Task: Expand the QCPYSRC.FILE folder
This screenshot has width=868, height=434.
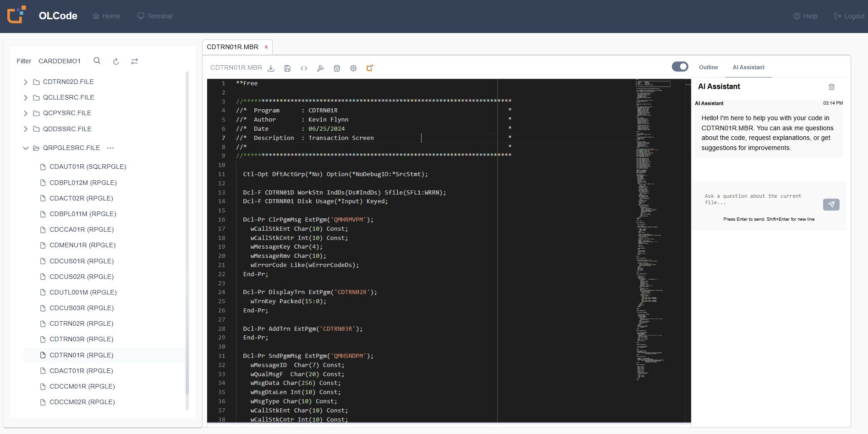Action: [x=26, y=113]
